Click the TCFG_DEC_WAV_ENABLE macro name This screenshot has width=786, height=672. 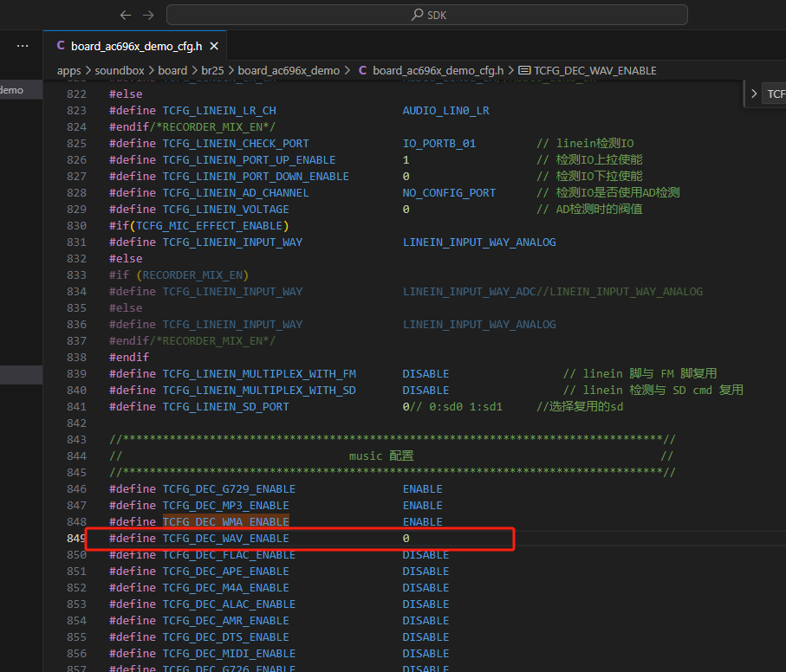point(225,539)
